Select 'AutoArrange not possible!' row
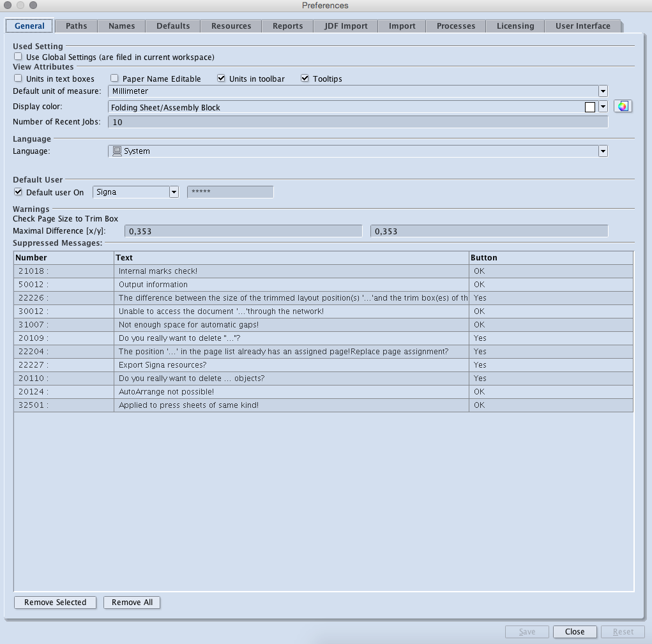 (324, 391)
